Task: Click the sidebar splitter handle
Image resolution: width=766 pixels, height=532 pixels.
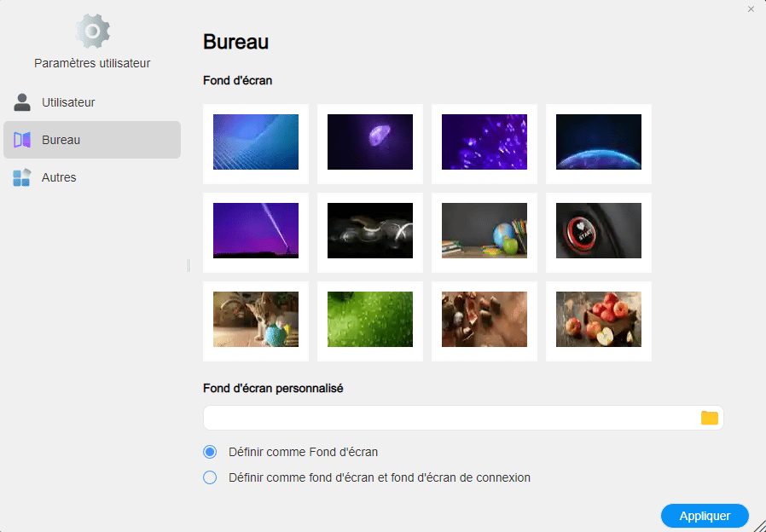Action: 189,265
